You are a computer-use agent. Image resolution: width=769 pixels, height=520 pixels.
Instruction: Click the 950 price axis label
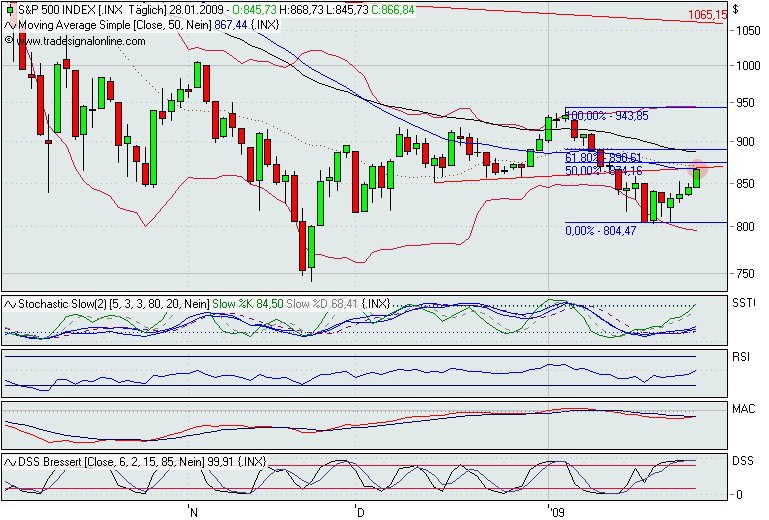[744, 103]
